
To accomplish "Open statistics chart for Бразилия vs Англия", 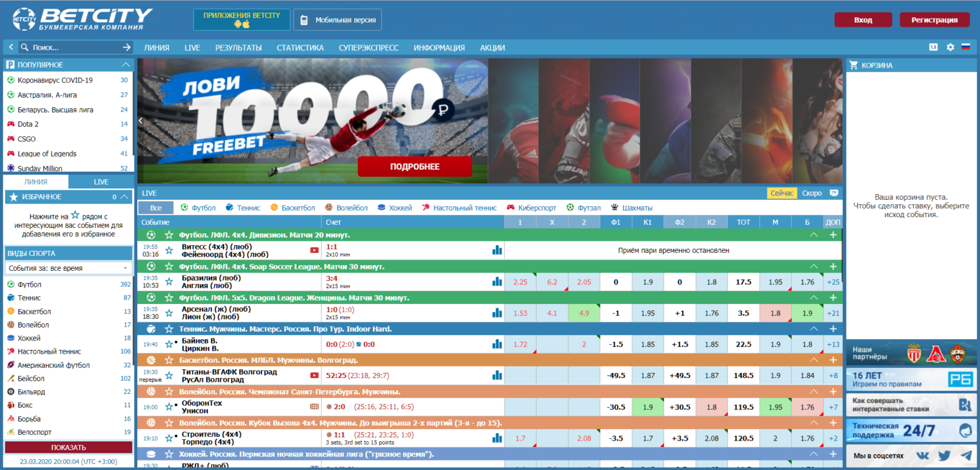I will click(497, 282).
